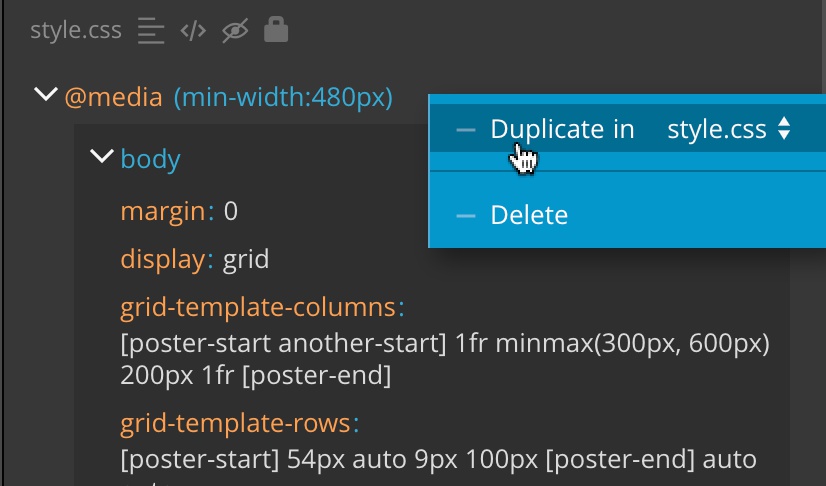This screenshot has width=826, height=486.
Task: Choose Delete from the context menu
Action: 529,215
